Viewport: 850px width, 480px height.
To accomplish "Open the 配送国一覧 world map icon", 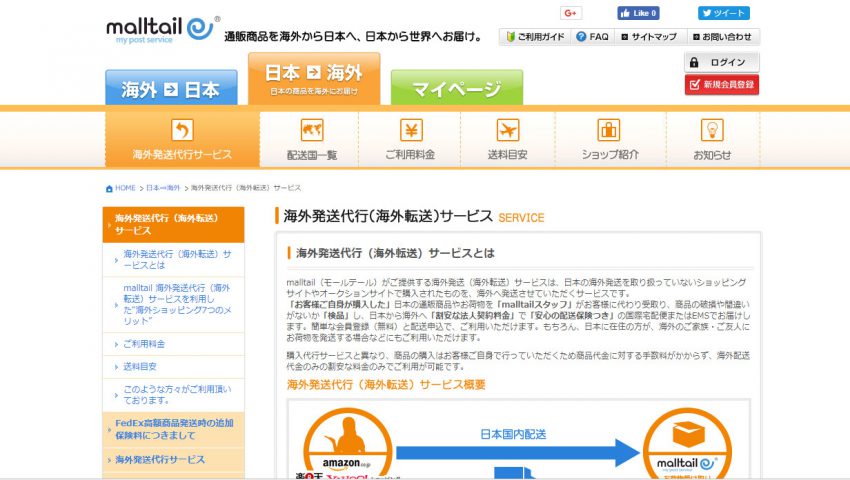I will tap(311, 131).
